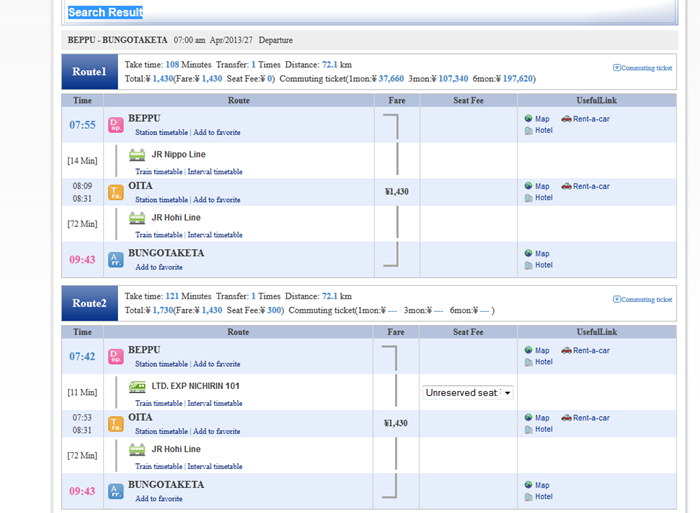700x513 pixels.
Task: Add BEPPU to favorite in Route2
Action: point(217,364)
